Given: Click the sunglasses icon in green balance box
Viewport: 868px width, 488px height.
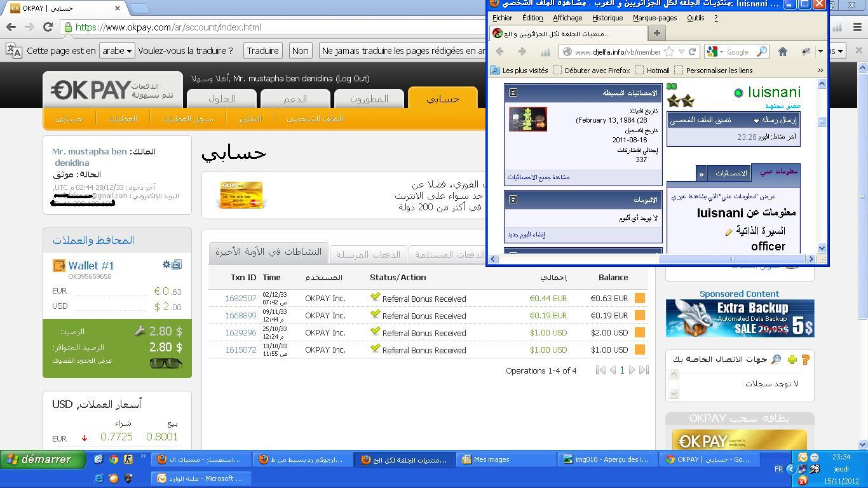Looking at the screenshot, I should pyautogui.click(x=166, y=363).
